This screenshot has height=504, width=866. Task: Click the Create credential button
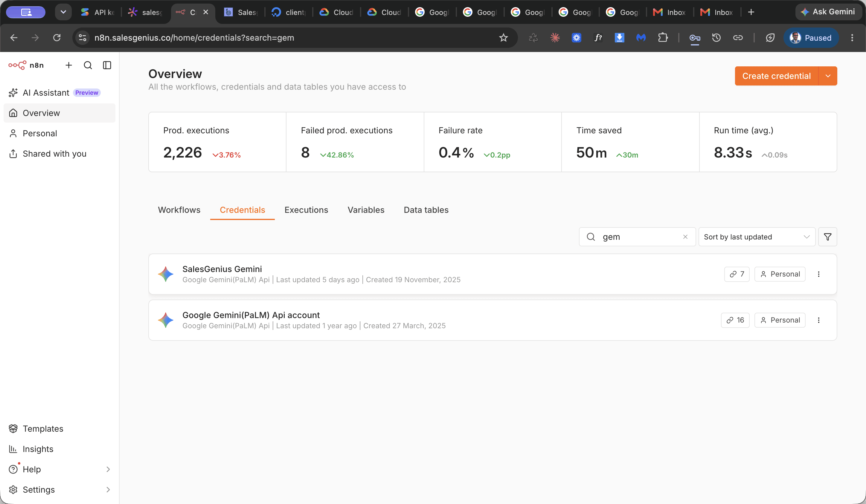tap(776, 76)
